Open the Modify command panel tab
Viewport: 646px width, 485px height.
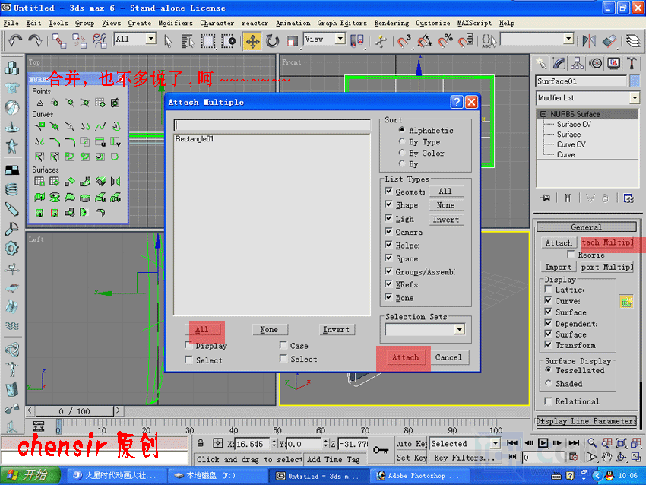pos(559,63)
